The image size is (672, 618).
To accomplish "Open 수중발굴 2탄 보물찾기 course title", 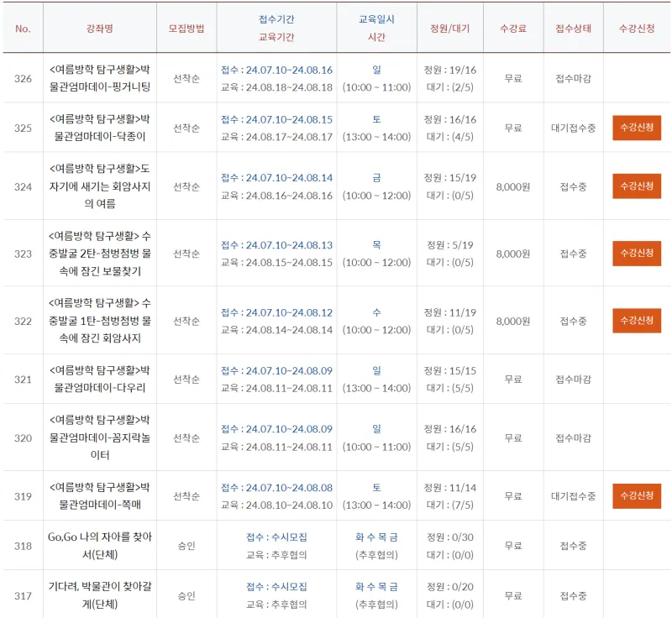I will pos(100,253).
